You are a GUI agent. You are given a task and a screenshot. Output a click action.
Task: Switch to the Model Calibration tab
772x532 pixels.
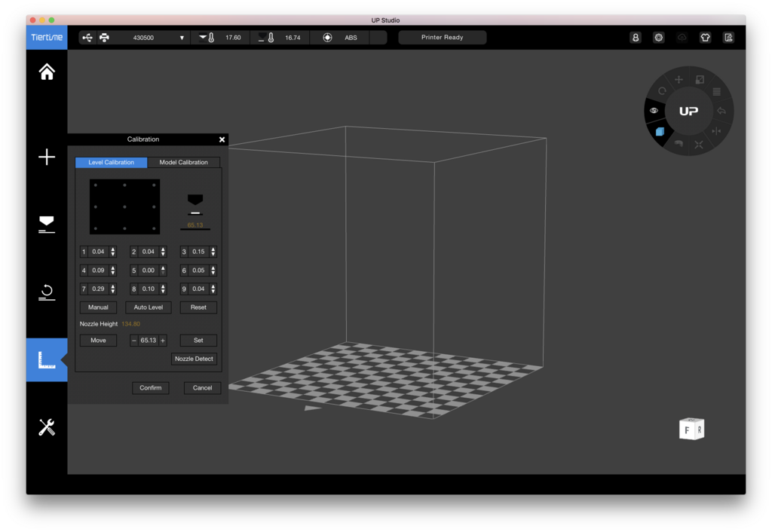pos(184,163)
